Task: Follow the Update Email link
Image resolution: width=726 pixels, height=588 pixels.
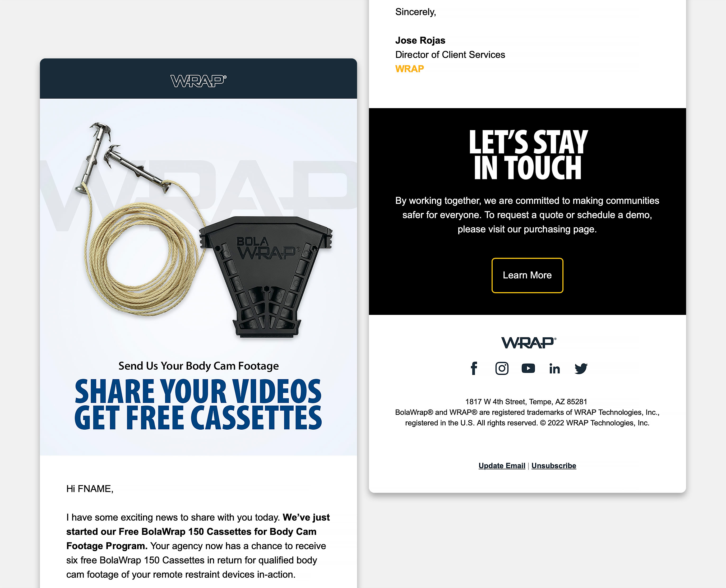Action: (x=502, y=466)
